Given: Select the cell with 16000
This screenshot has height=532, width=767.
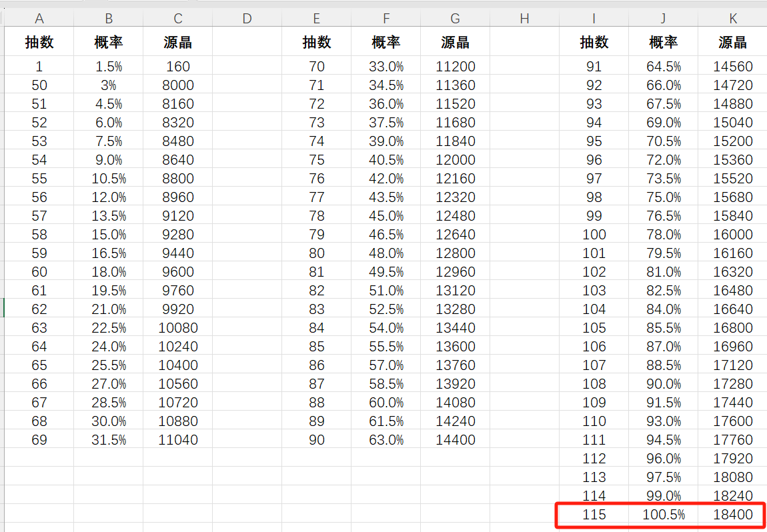Looking at the screenshot, I should tap(733, 234).
